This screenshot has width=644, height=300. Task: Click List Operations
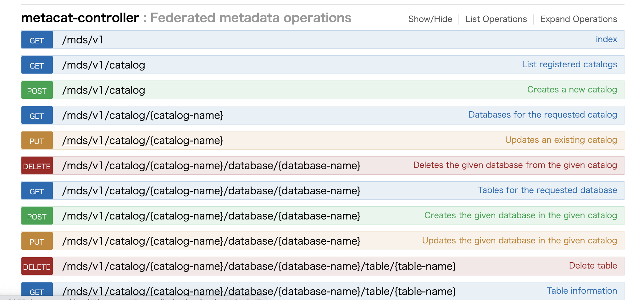click(x=496, y=19)
